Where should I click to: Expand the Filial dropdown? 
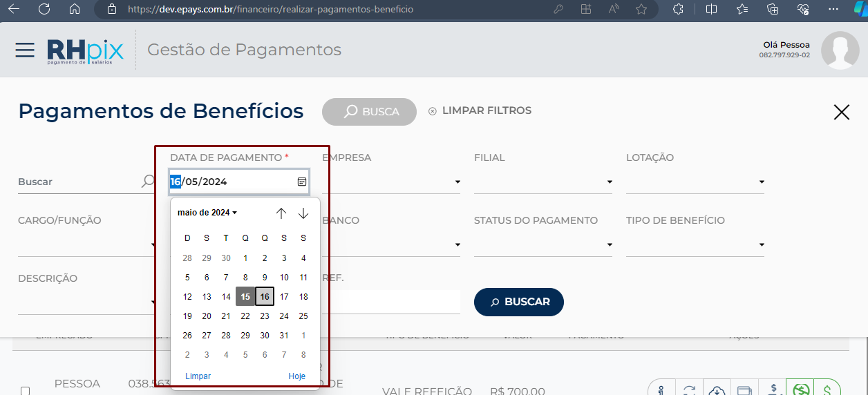[543, 182]
